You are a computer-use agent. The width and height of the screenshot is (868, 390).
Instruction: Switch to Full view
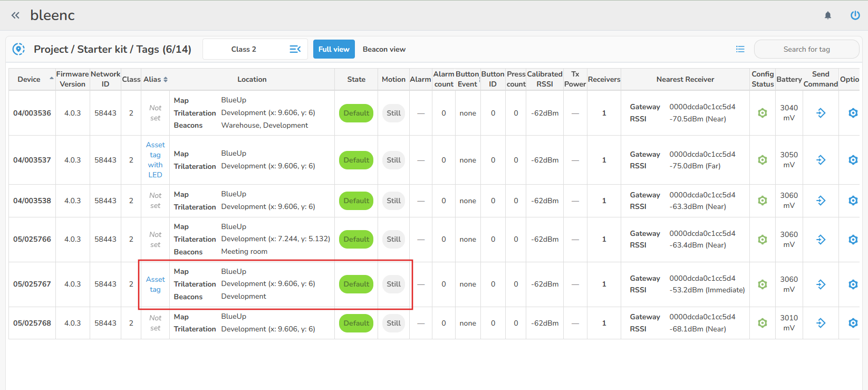pos(334,49)
